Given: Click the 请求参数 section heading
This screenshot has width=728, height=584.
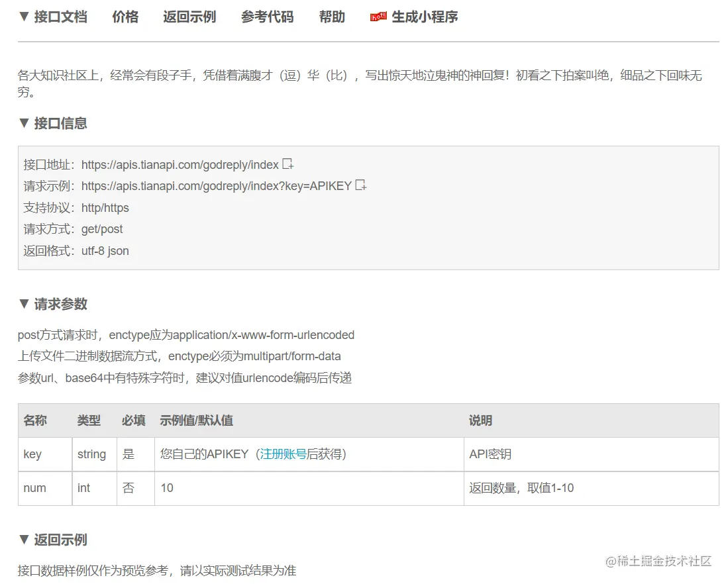Looking at the screenshot, I should click(x=60, y=304).
